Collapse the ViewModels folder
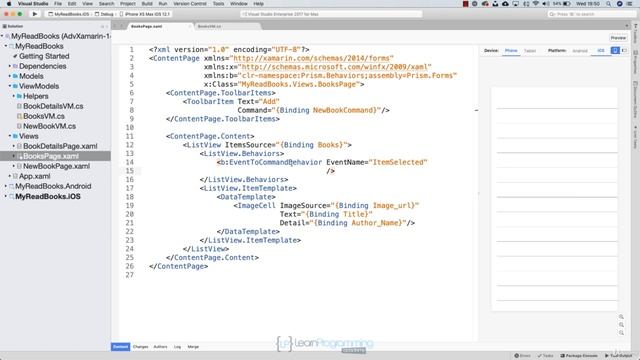This screenshot has width=640, height=360. (x=10, y=86)
